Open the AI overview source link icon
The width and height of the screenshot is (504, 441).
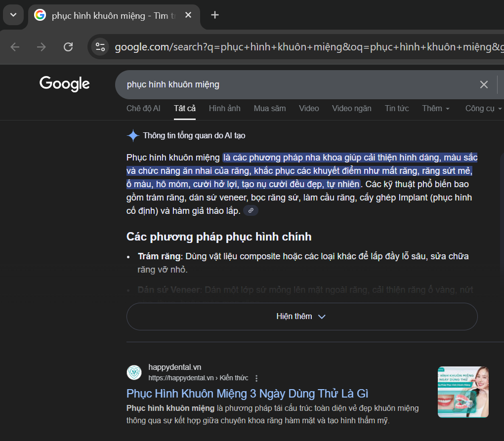point(251,211)
